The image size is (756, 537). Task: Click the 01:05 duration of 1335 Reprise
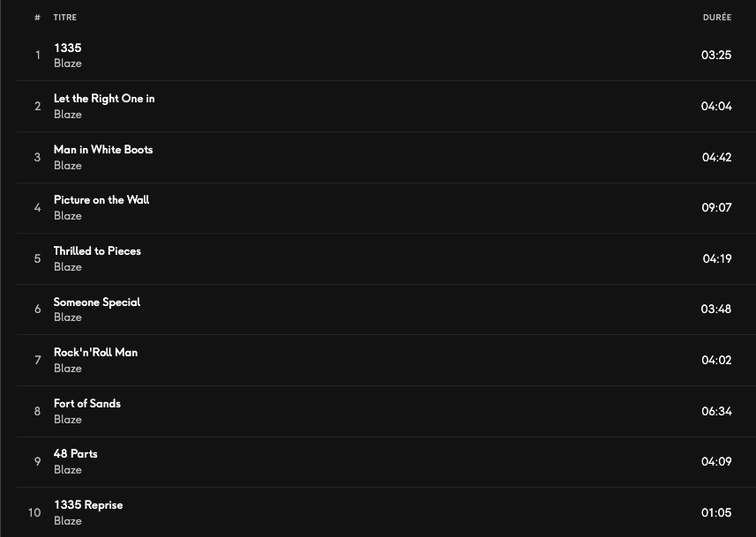716,513
